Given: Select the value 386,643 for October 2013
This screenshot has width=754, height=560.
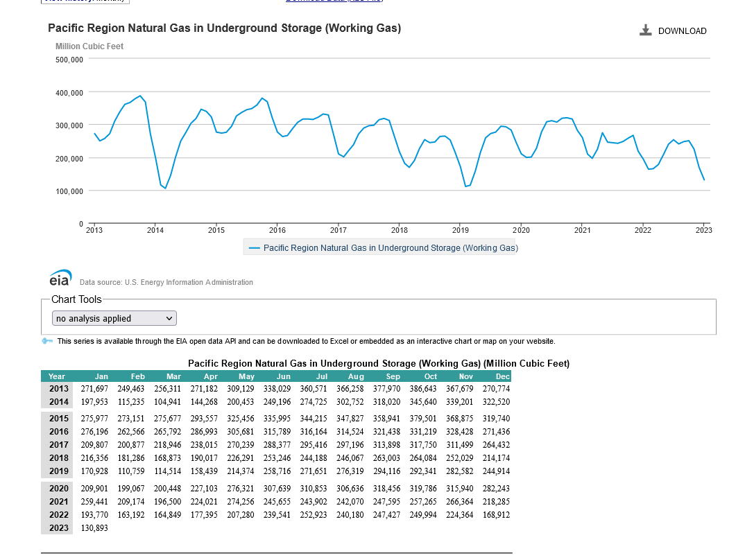Looking at the screenshot, I should tap(423, 389).
